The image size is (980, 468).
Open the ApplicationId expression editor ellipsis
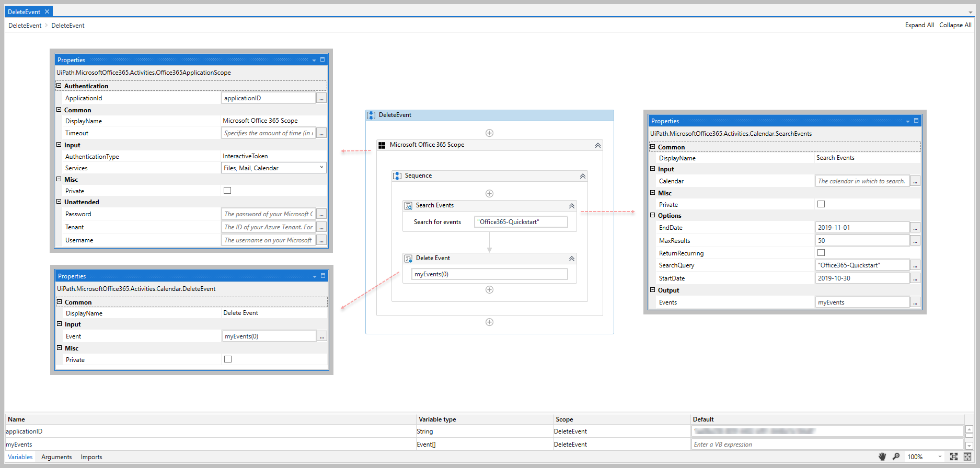(322, 98)
